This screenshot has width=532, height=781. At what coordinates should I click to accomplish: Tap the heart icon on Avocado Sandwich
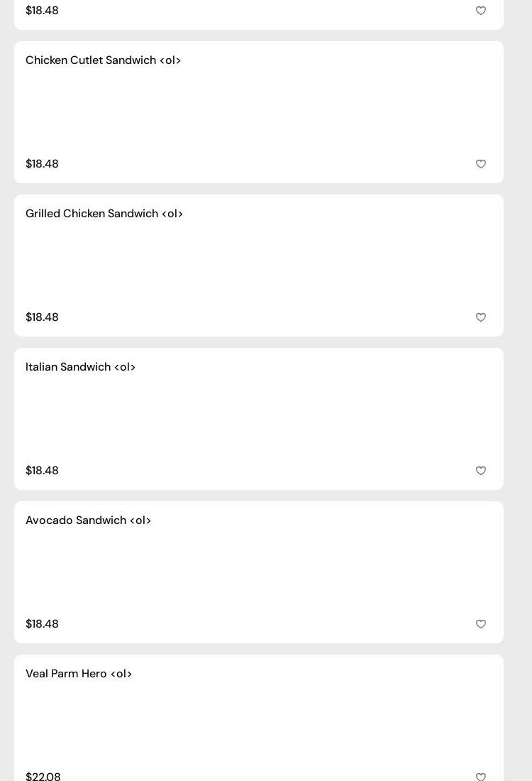(481, 624)
